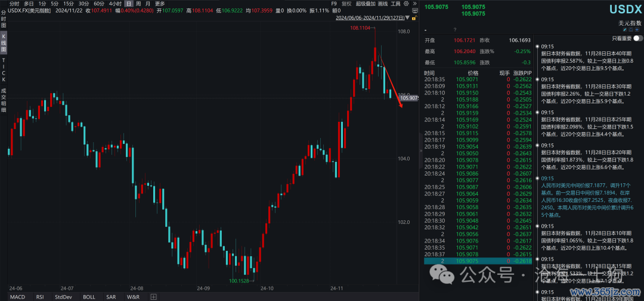Click the current price tag 105.9075 on axis
644x301 pixels.
408,98
